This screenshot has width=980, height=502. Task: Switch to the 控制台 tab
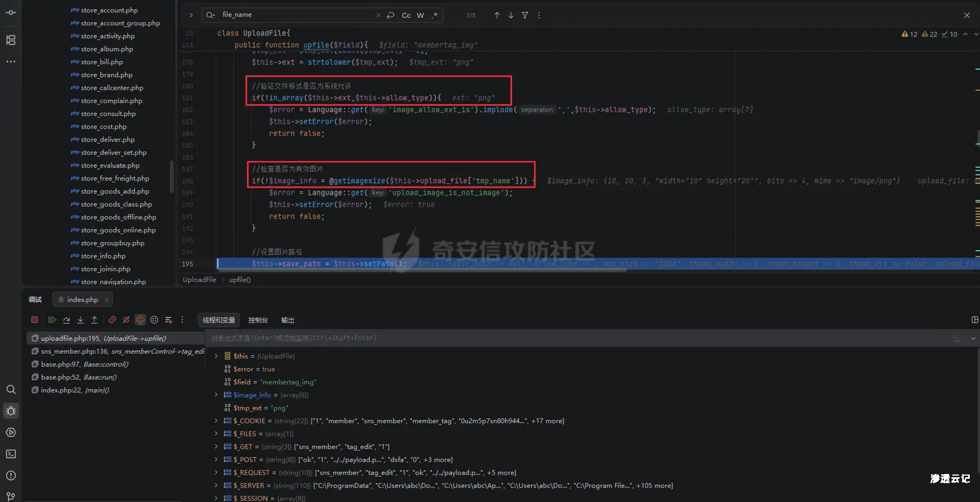tap(258, 320)
